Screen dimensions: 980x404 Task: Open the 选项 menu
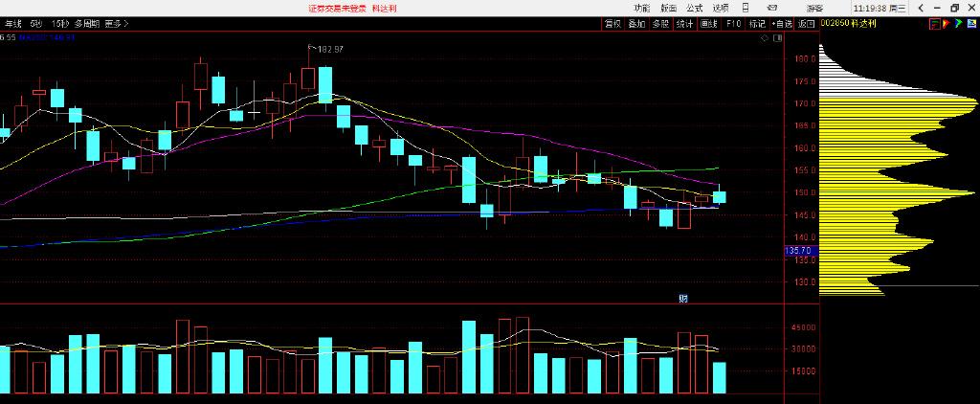pyautogui.click(x=721, y=8)
